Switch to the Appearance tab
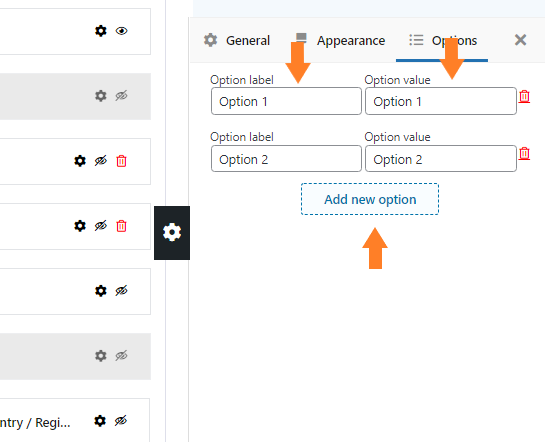This screenshot has height=442, width=545. 340,40
